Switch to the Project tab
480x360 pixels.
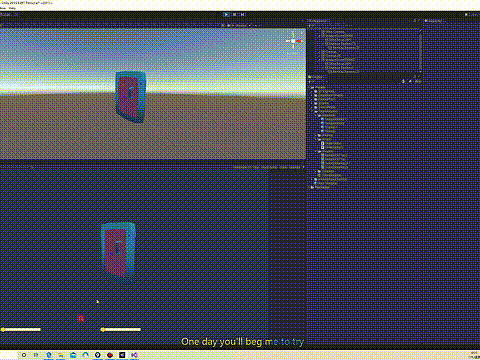[x=316, y=77]
